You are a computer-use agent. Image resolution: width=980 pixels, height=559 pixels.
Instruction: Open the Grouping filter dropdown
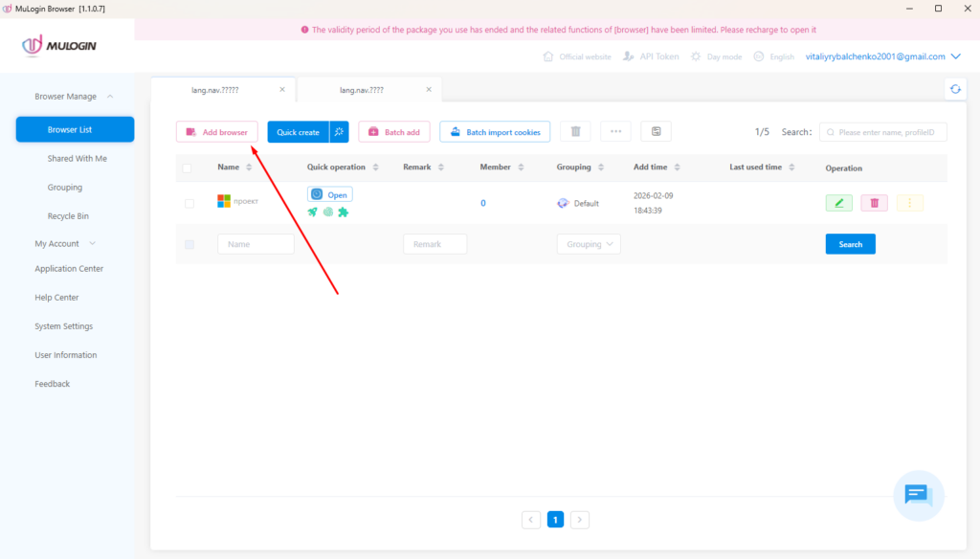coord(589,244)
